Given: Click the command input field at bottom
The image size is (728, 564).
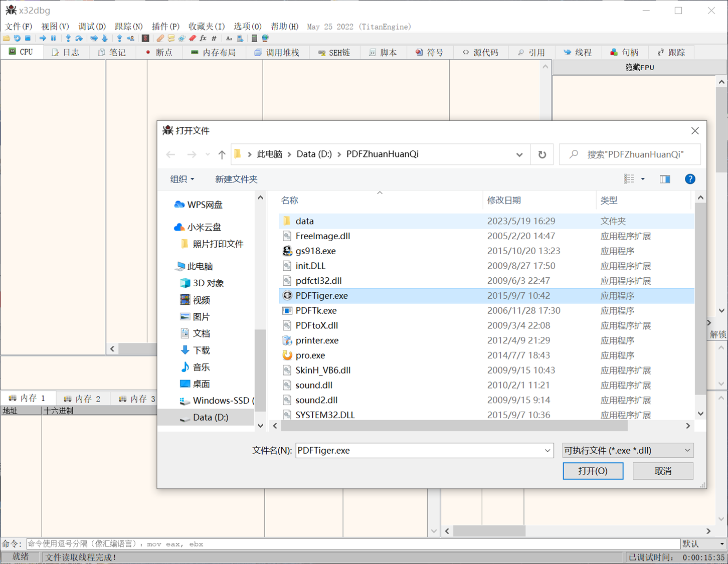Looking at the screenshot, I should coord(353,543).
